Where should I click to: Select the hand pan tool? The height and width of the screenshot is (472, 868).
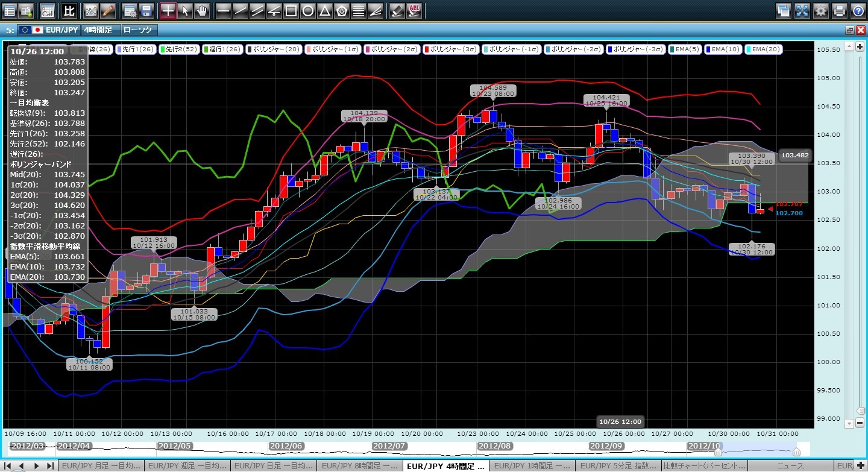coord(202,10)
